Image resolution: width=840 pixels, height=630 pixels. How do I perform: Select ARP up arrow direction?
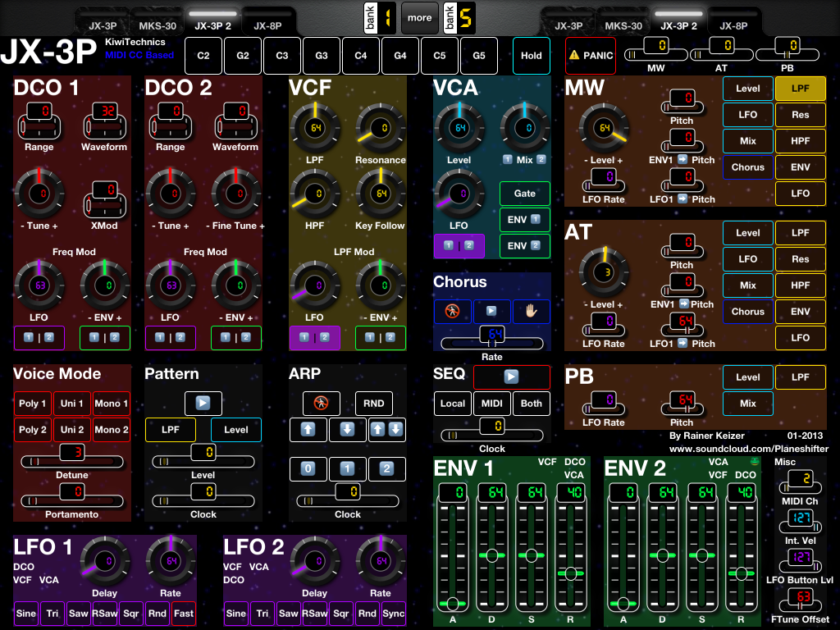[x=308, y=430]
